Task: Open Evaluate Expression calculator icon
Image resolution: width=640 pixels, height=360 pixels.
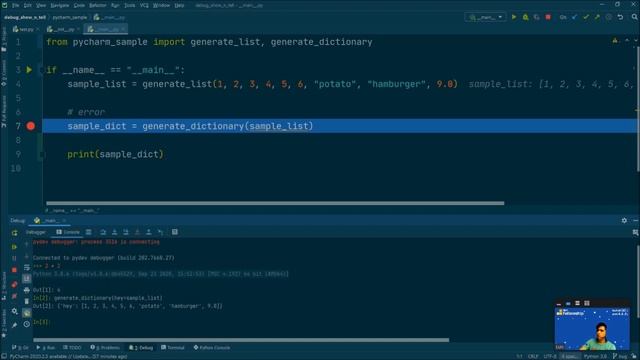Action: (x=175, y=232)
